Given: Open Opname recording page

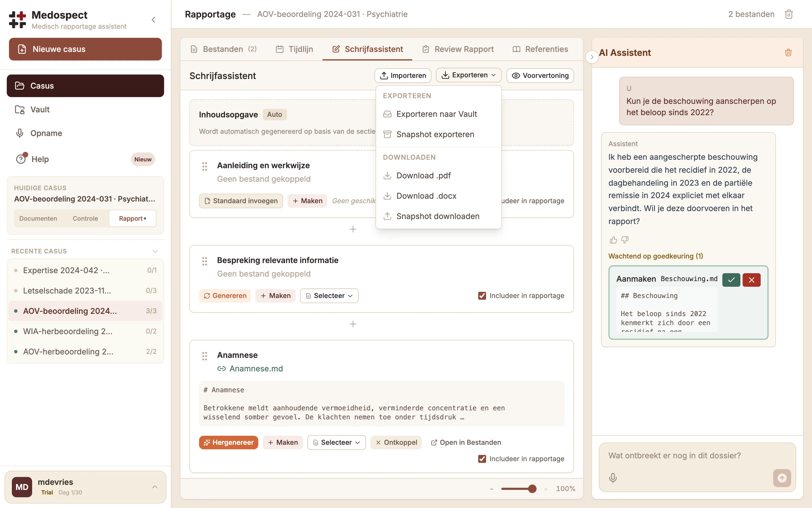Looking at the screenshot, I should pos(85,133).
